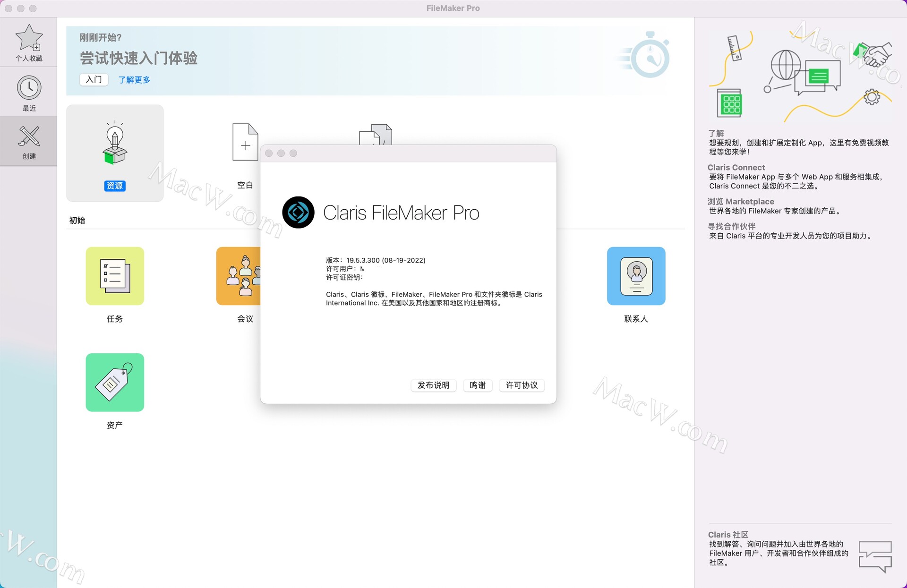Click the Claris FileMaker Pro logo icon
Image resolution: width=907 pixels, height=588 pixels.
pos(298,213)
